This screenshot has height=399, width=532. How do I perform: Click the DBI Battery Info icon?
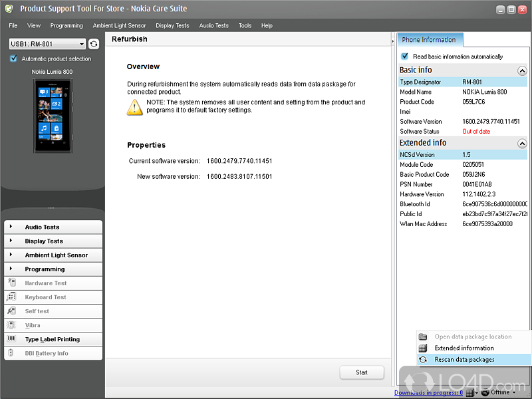[12, 353]
